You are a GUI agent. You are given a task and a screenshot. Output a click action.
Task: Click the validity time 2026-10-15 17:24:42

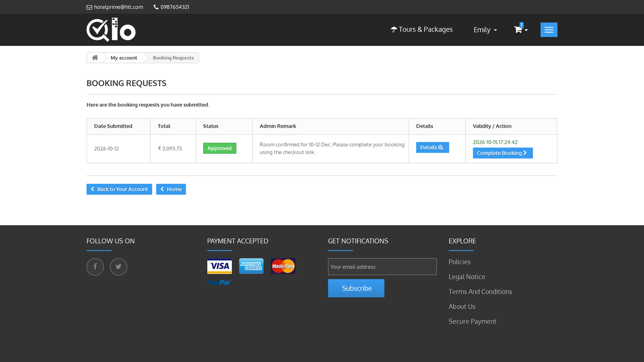[x=495, y=142]
